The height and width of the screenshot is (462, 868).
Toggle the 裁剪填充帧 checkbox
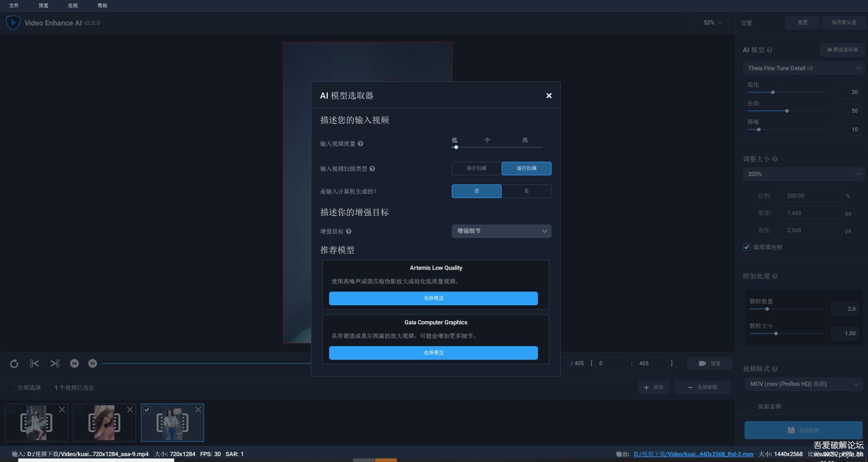747,247
